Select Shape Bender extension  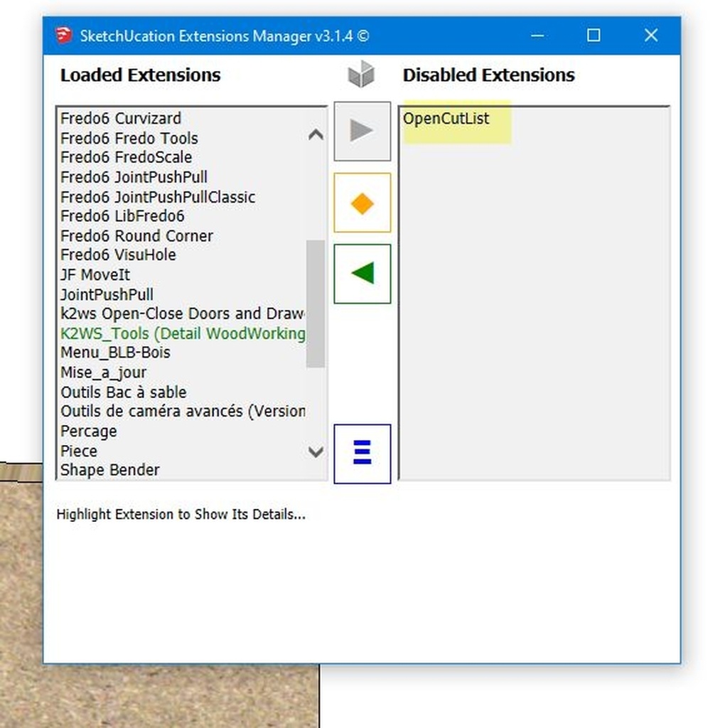click(110, 471)
